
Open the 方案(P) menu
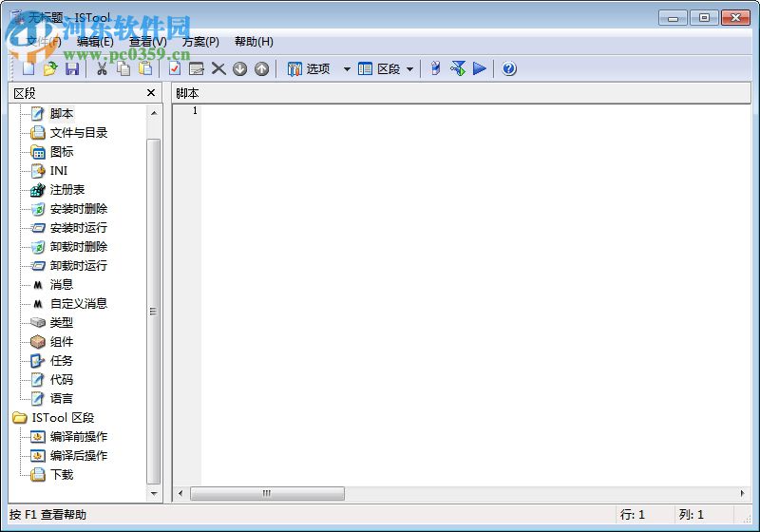[x=200, y=42]
